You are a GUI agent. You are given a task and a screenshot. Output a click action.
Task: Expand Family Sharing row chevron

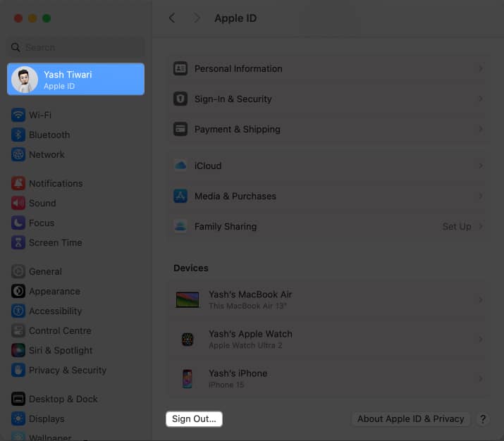pyautogui.click(x=481, y=226)
